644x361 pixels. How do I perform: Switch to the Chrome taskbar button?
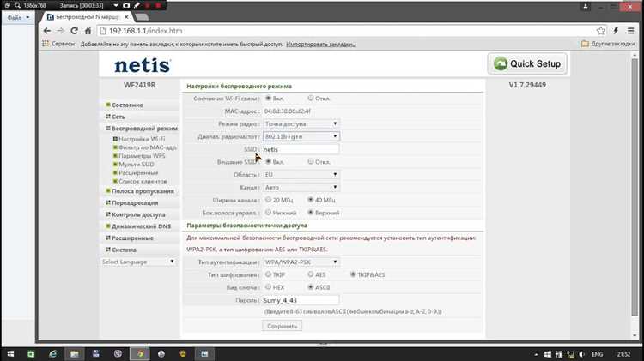pos(140,353)
